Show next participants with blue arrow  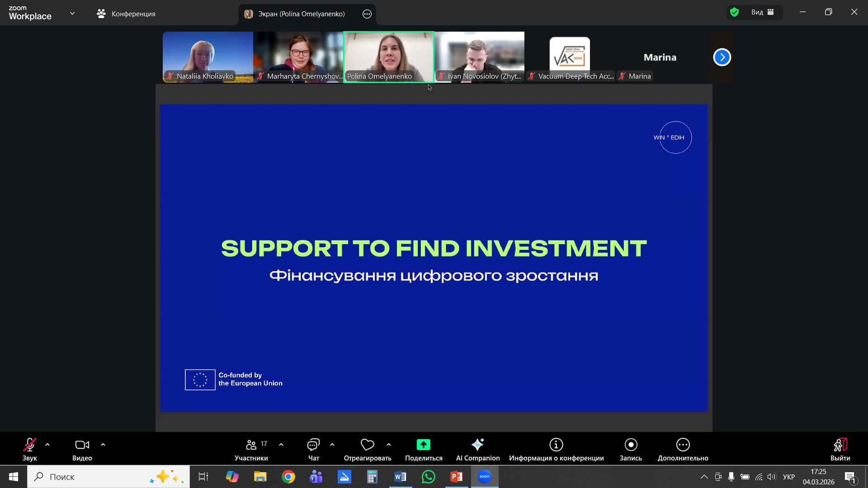point(722,57)
